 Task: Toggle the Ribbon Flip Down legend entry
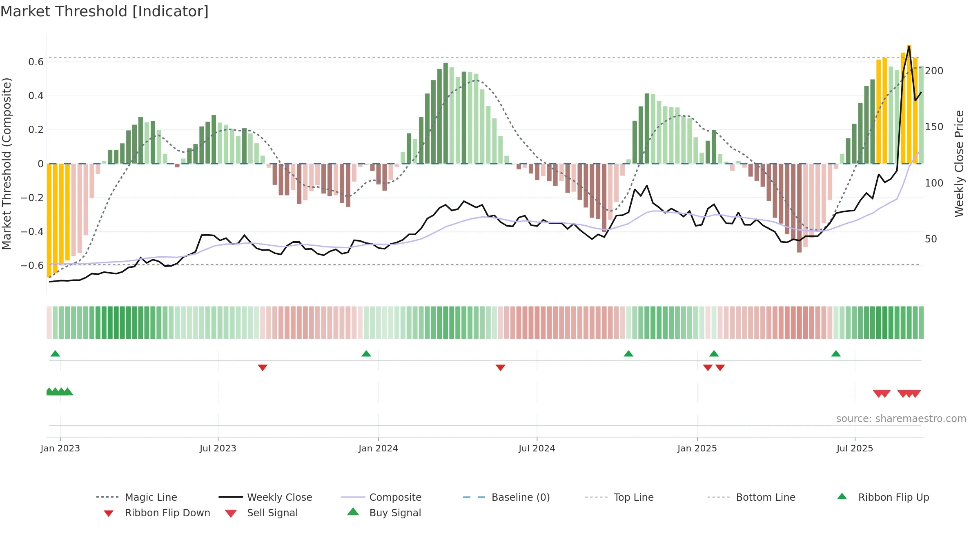[157, 513]
